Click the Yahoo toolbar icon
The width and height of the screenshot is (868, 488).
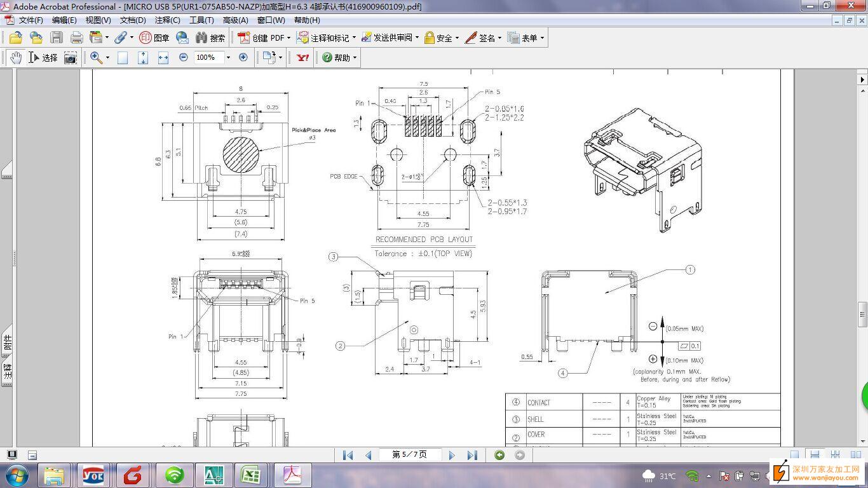point(303,58)
